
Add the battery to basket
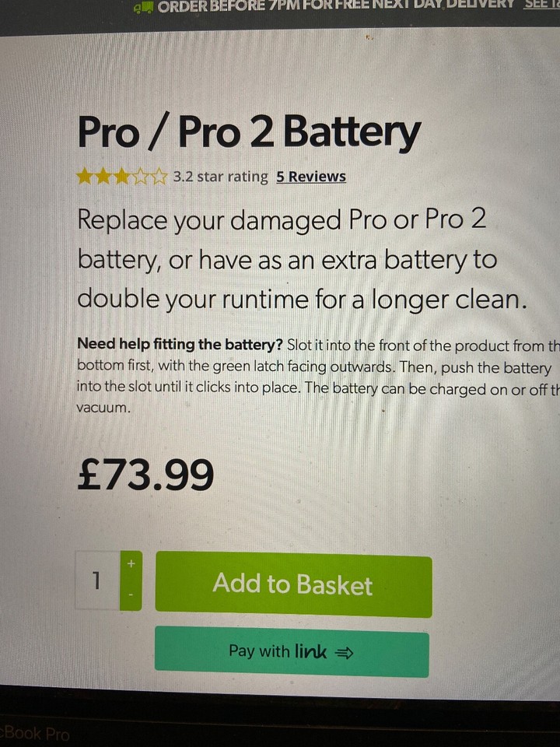point(293,584)
